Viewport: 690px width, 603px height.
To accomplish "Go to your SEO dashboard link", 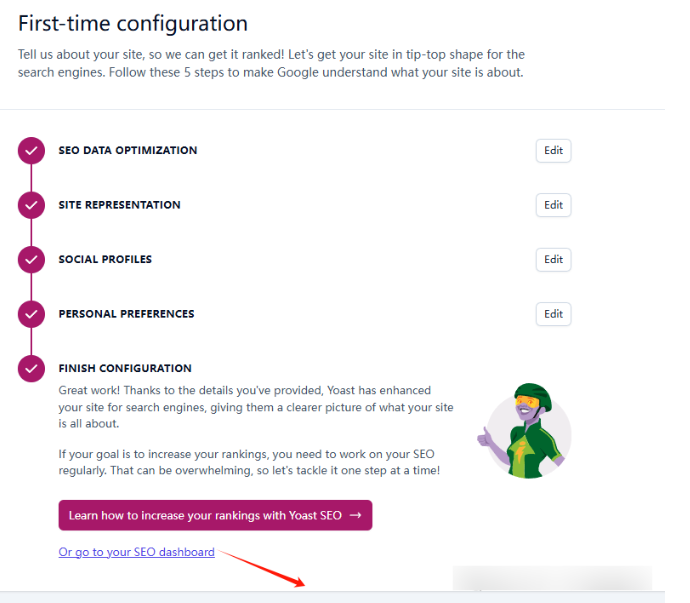I will [x=137, y=552].
